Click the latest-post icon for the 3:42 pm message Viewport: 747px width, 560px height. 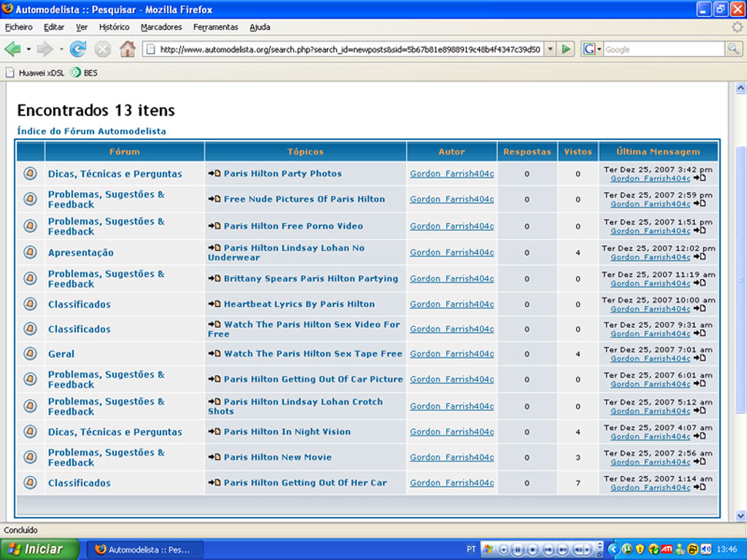tap(700, 178)
